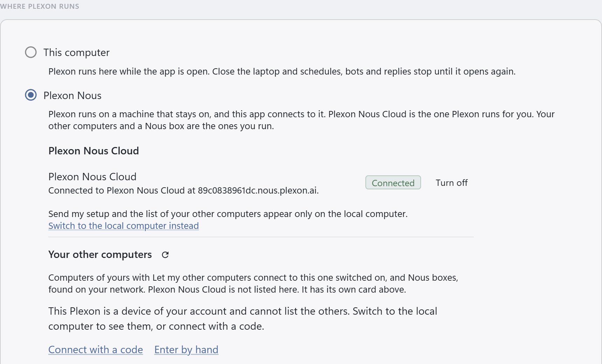Image resolution: width=602 pixels, height=364 pixels.
Task: Click the Your other computers heading
Action: pyautogui.click(x=100, y=254)
